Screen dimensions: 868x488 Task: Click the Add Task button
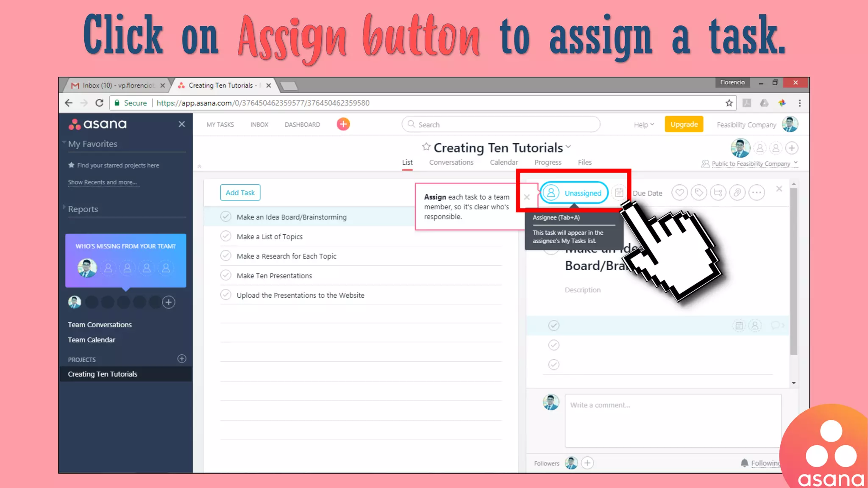pyautogui.click(x=240, y=192)
